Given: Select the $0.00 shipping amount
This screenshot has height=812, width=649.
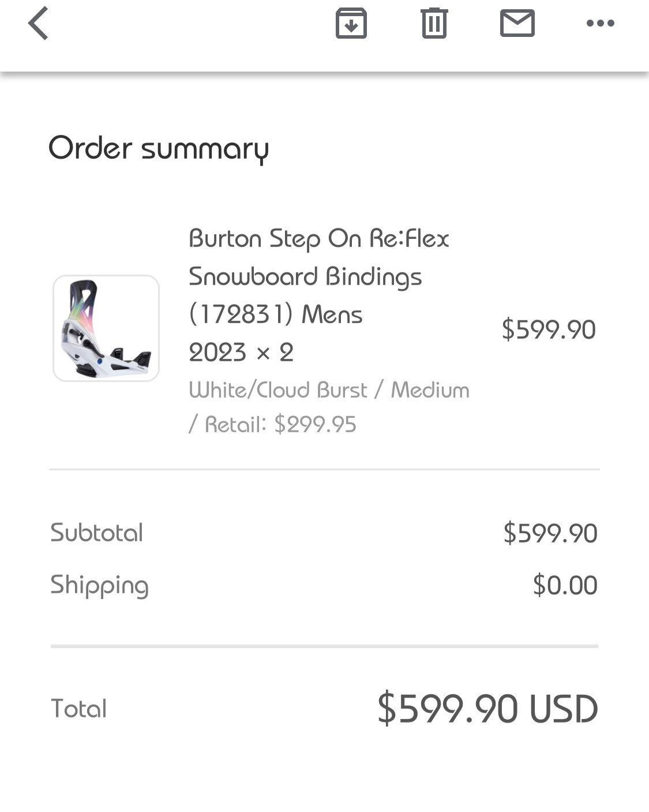Looking at the screenshot, I should (565, 585).
